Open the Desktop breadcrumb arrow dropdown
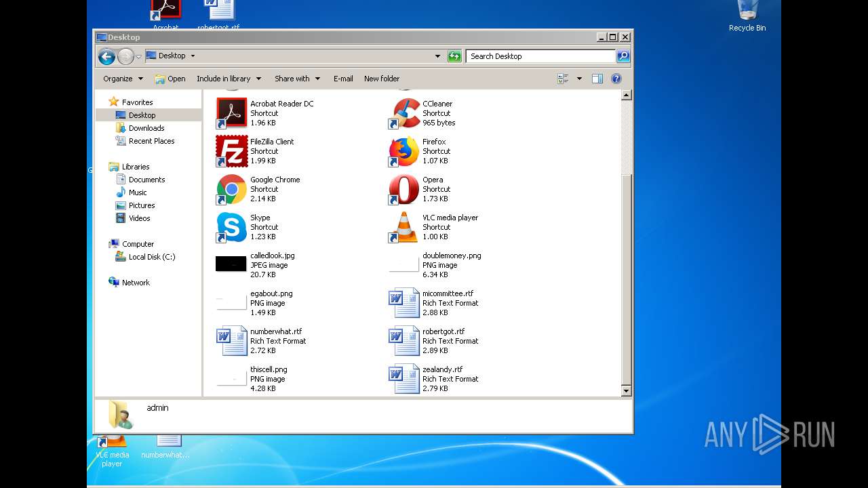 (x=193, y=56)
